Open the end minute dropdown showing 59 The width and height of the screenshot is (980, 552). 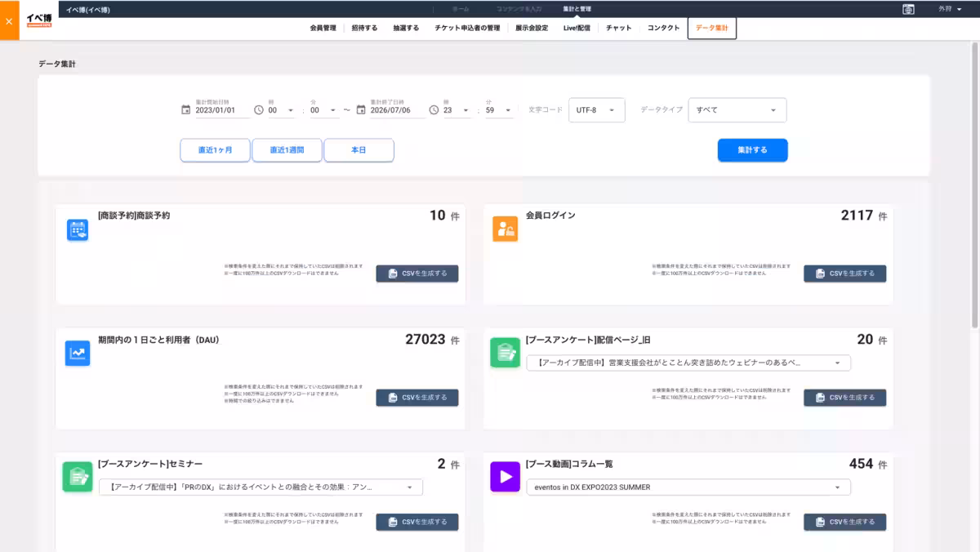[500, 110]
